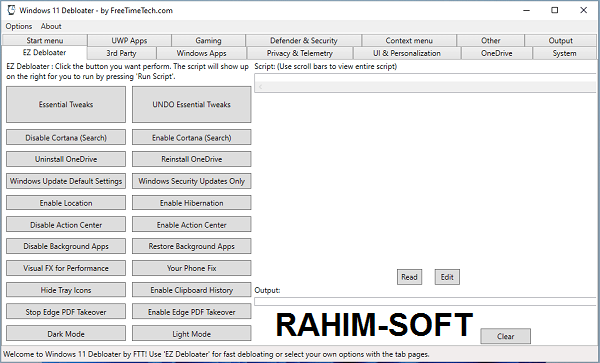Switch to the UWP Apps tab

pos(129,41)
